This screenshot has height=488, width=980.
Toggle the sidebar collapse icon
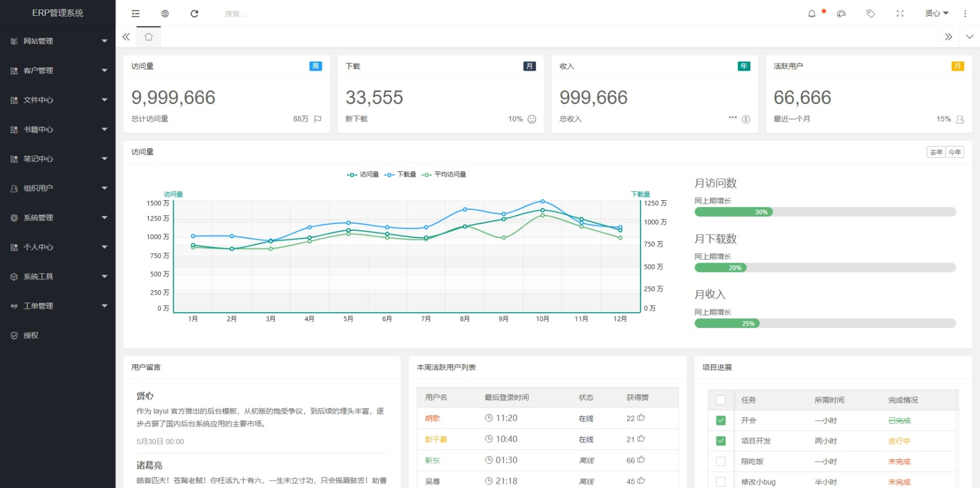pos(135,14)
